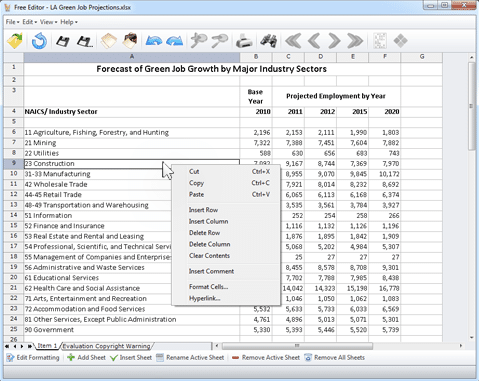Click cell '90 Government'

point(132,330)
